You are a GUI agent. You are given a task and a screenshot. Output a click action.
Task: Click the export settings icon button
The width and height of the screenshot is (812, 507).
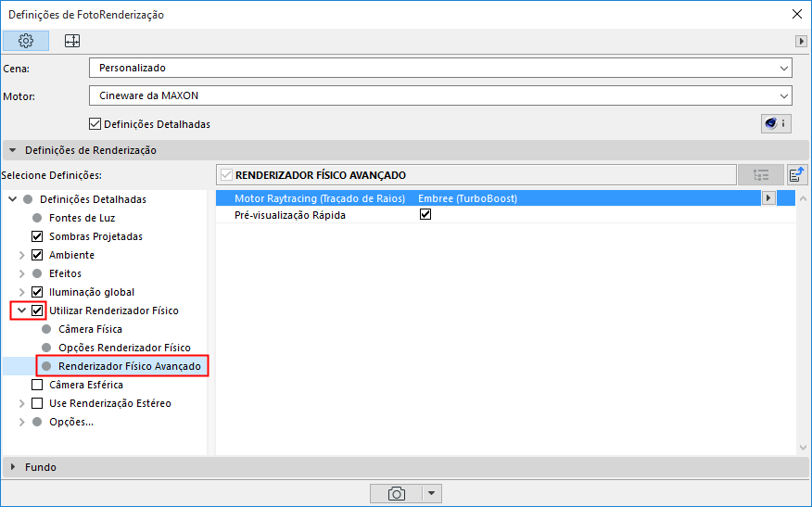point(797,175)
